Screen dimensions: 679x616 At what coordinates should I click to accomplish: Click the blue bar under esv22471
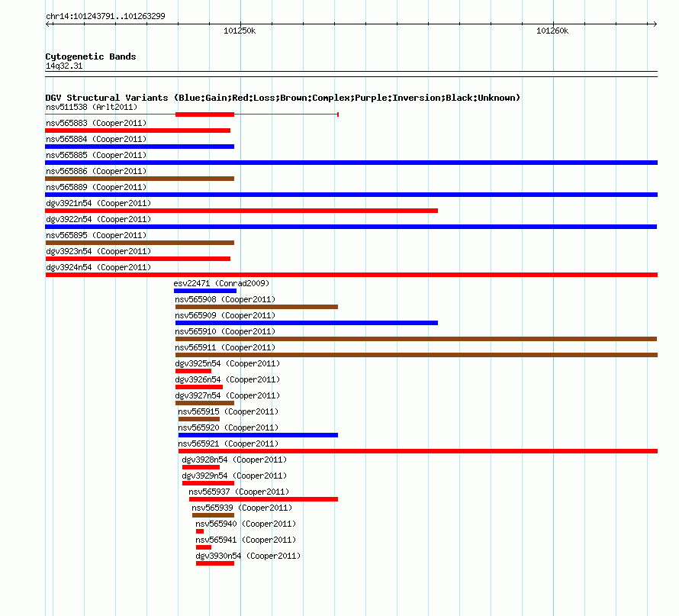[x=204, y=291]
